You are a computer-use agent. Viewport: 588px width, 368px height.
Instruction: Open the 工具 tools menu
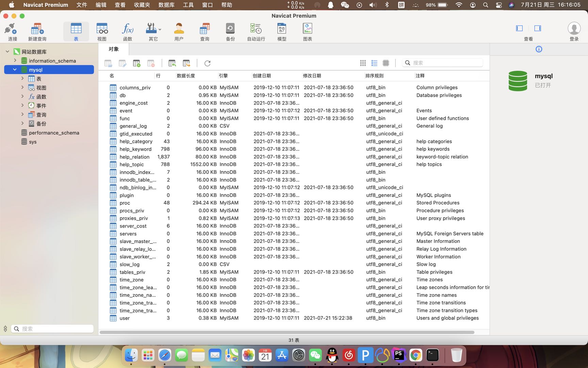(x=188, y=5)
